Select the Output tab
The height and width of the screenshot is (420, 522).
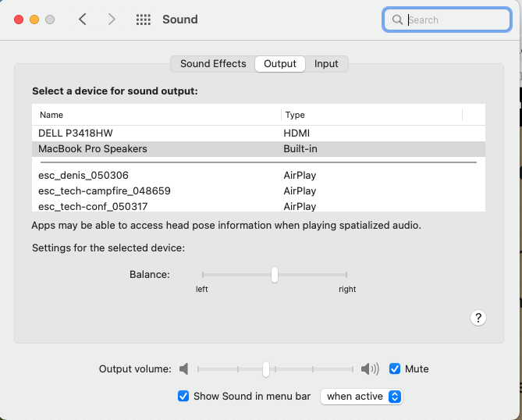click(280, 64)
